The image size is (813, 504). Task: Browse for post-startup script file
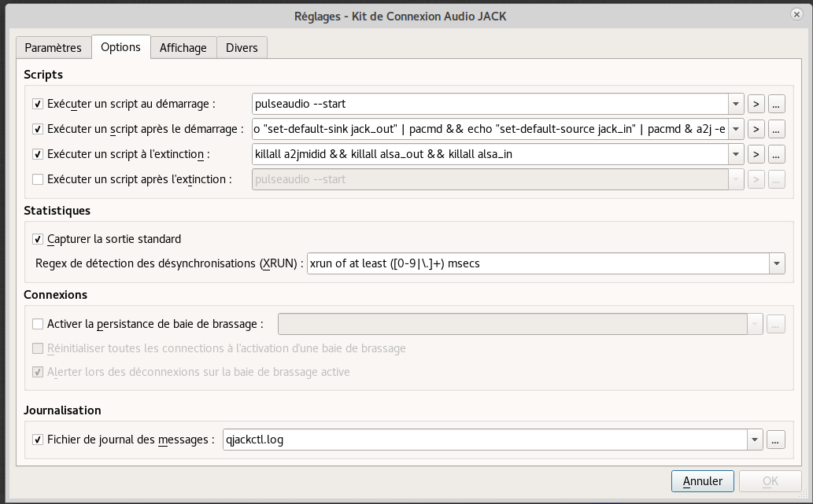[x=777, y=129]
